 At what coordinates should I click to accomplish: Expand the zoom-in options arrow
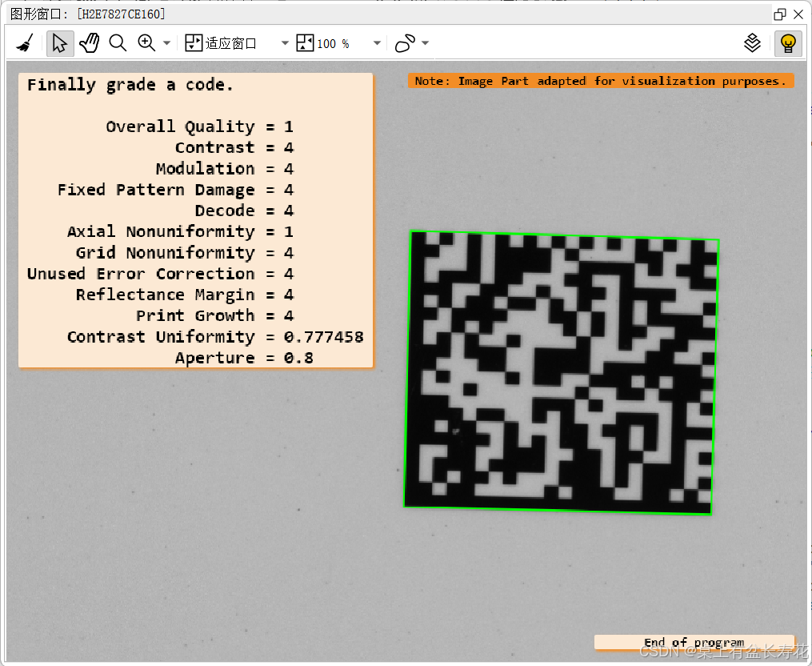(166, 43)
